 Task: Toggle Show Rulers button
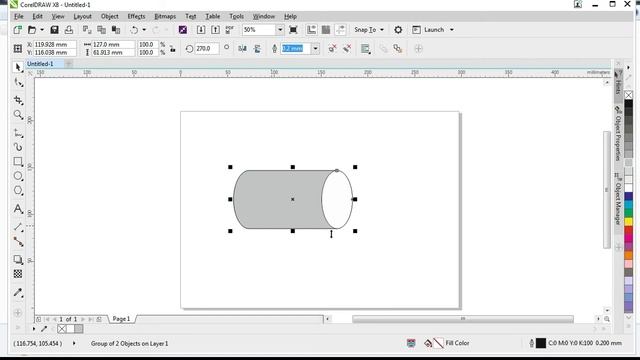(x=311, y=30)
